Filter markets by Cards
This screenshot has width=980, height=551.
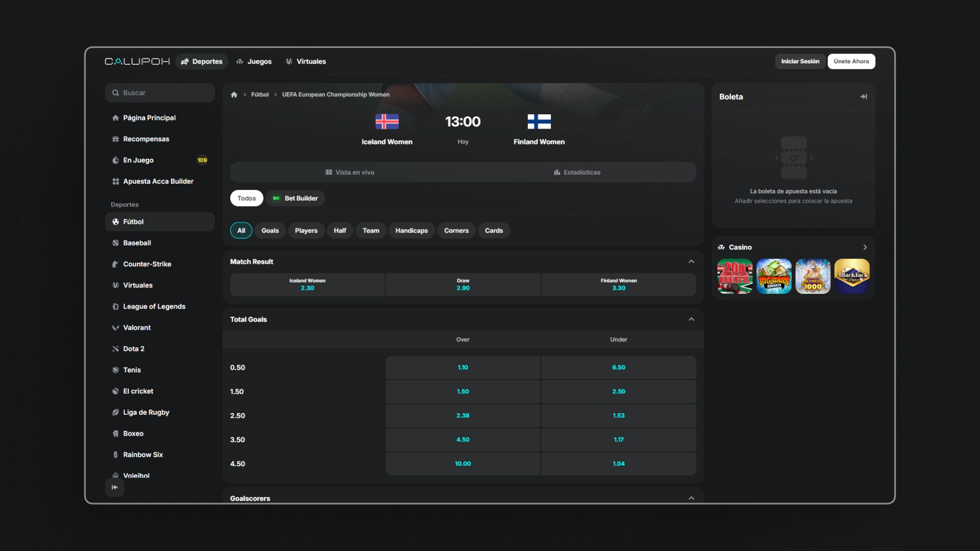pos(494,231)
